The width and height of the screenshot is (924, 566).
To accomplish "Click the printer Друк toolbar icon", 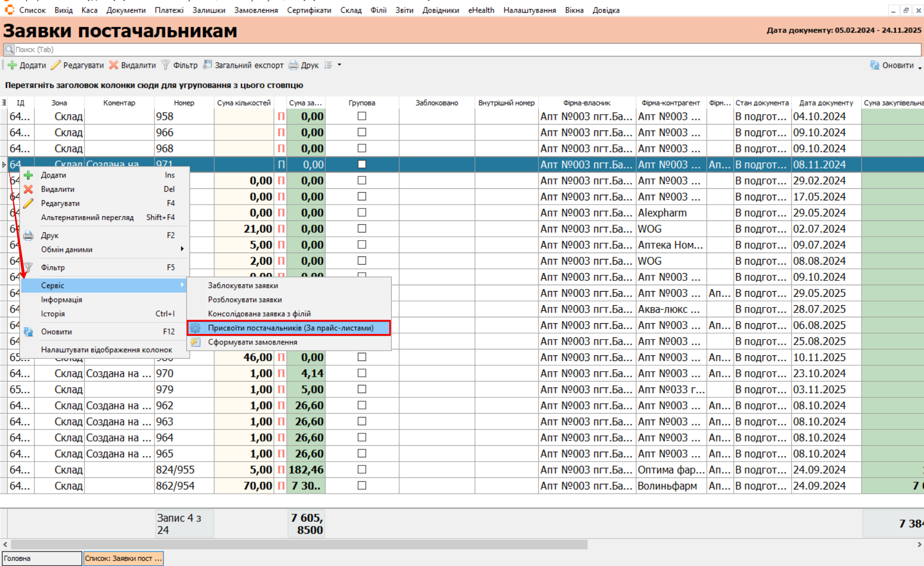I will 293,65.
